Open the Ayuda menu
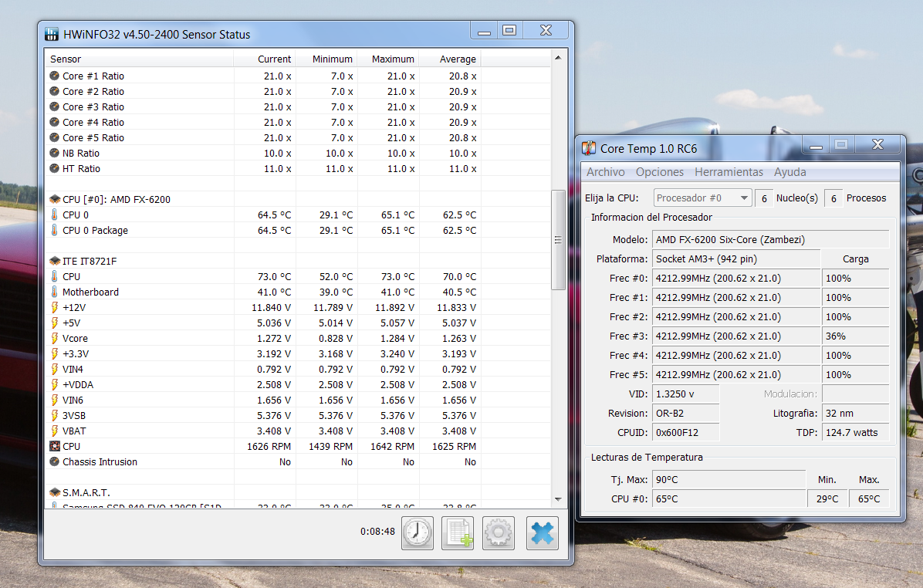This screenshot has width=923, height=588. pos(790,172)
